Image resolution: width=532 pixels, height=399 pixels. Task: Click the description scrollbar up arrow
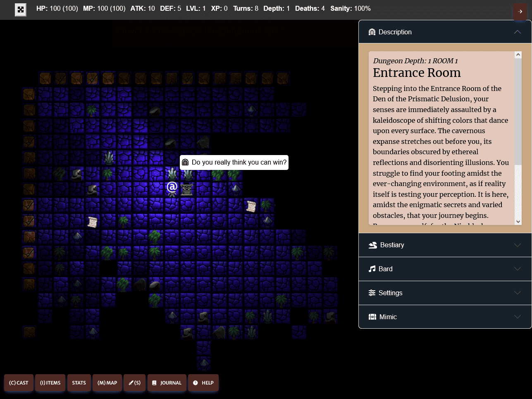click(x=518, y=55)
